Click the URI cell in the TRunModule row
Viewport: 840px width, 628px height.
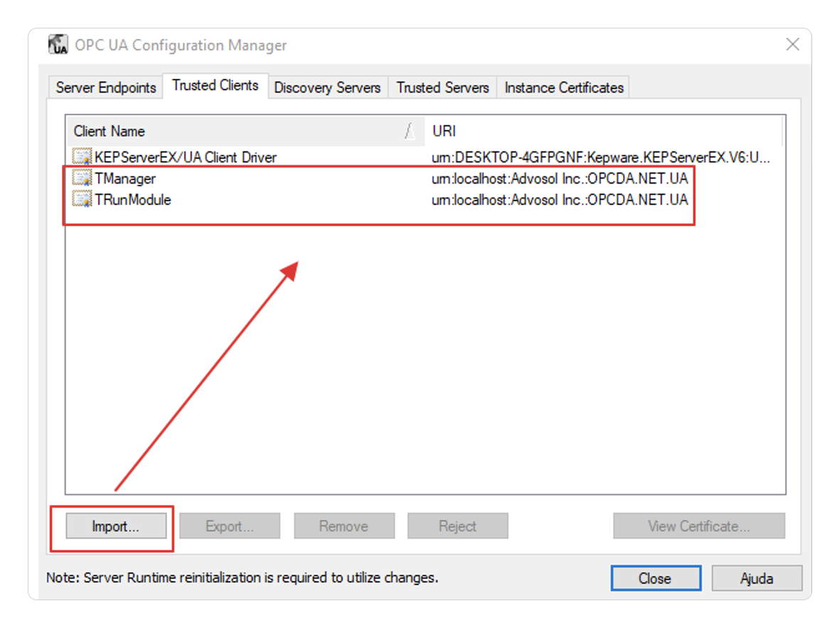click(x=560, y=200)
